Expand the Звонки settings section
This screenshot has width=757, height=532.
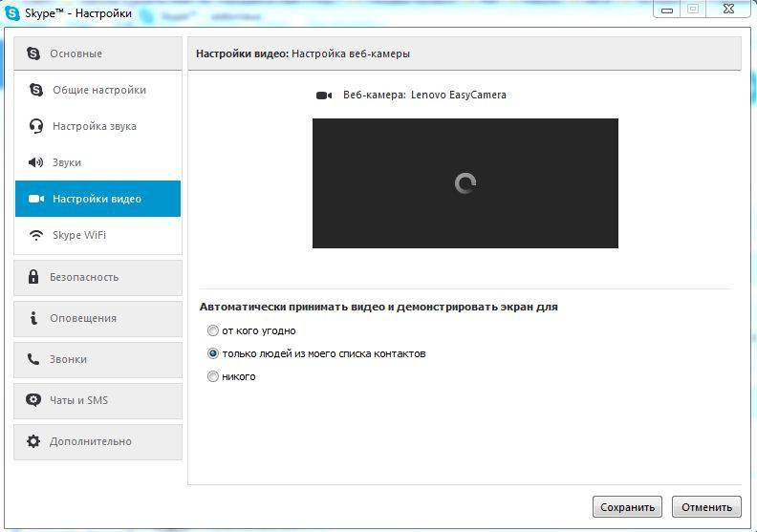click(98, 359)
